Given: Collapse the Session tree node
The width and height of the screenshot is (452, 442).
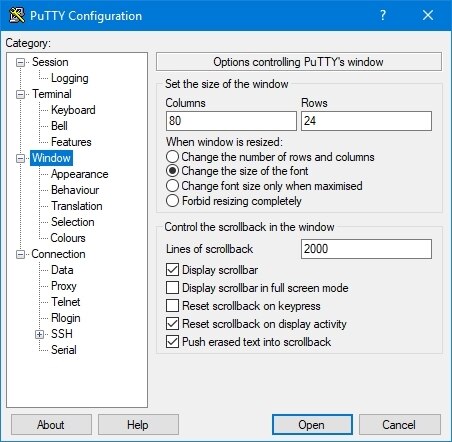Looking at the screenshot, I should pos(20,62).
